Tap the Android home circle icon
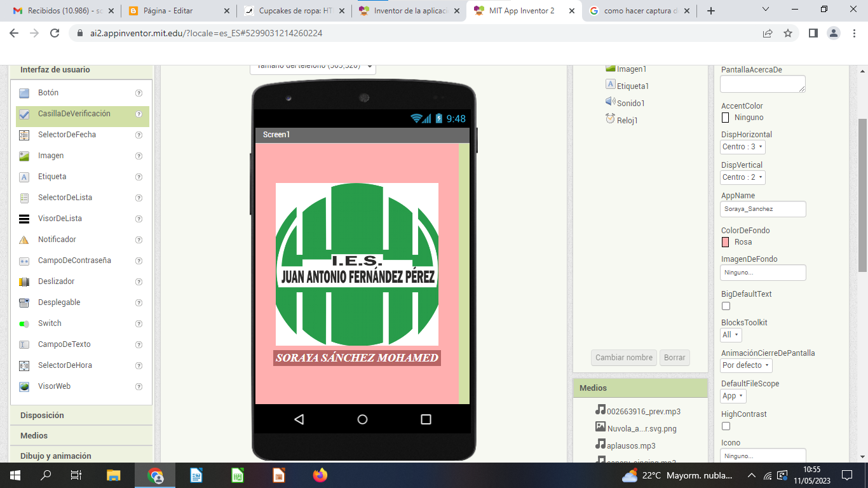Screen dimensions: 868x488 (362, 419)
